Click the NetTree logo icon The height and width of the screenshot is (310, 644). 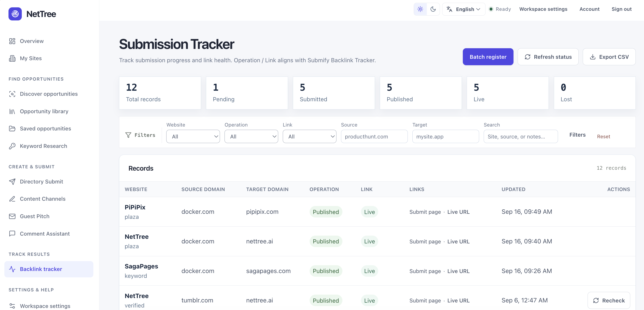pos(15,14)
